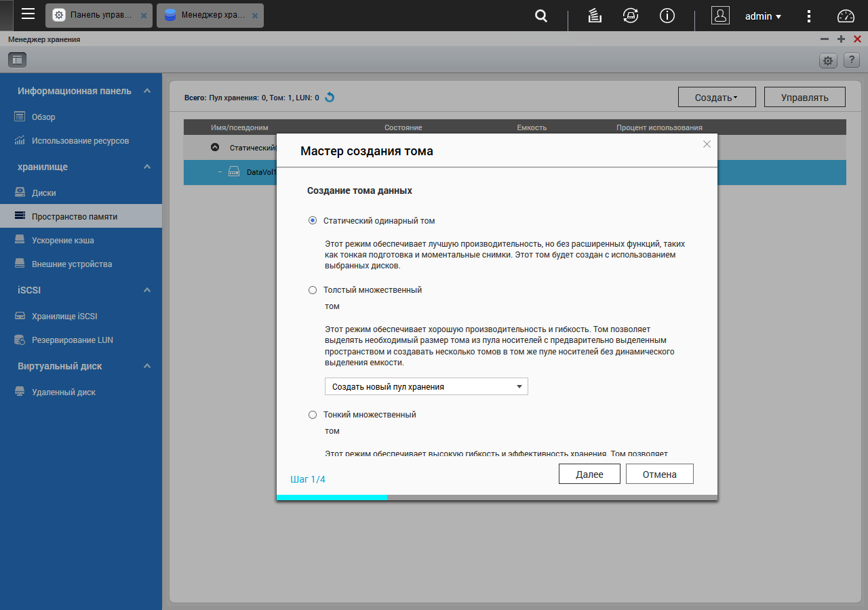Open help question mark icon

851,60
